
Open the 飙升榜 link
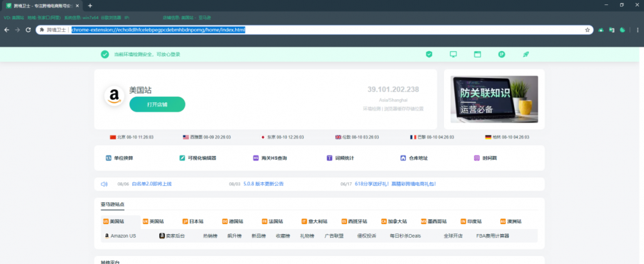coord(234,236)
